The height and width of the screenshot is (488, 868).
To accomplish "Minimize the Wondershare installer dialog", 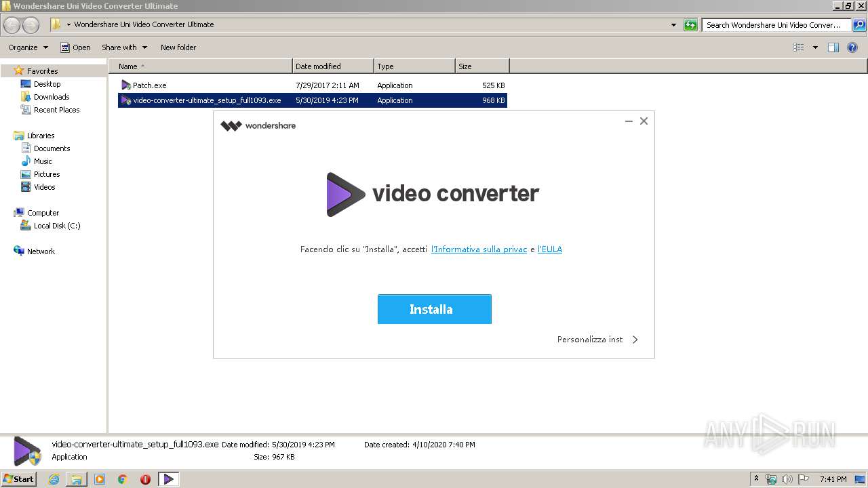I will tap(629, 121).
